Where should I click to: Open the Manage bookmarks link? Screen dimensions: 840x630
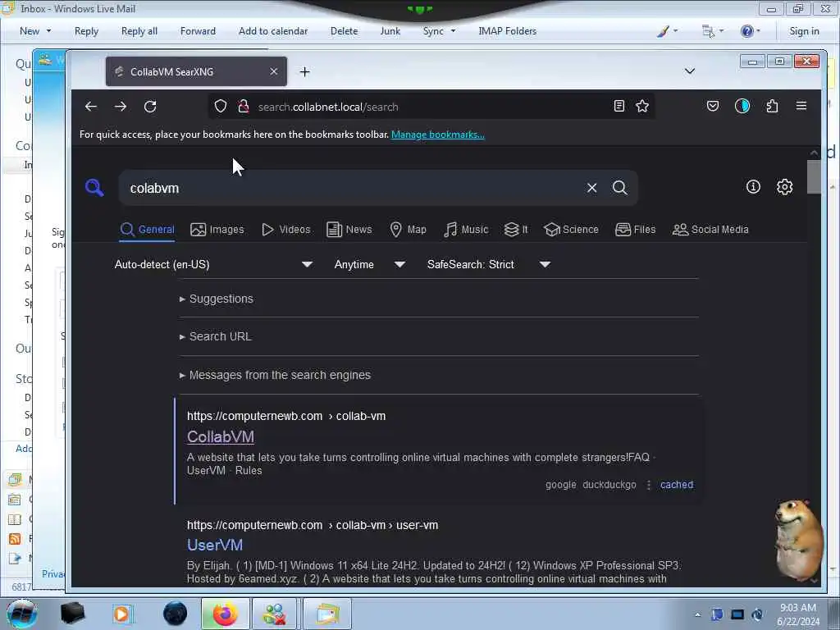point(438,135)
